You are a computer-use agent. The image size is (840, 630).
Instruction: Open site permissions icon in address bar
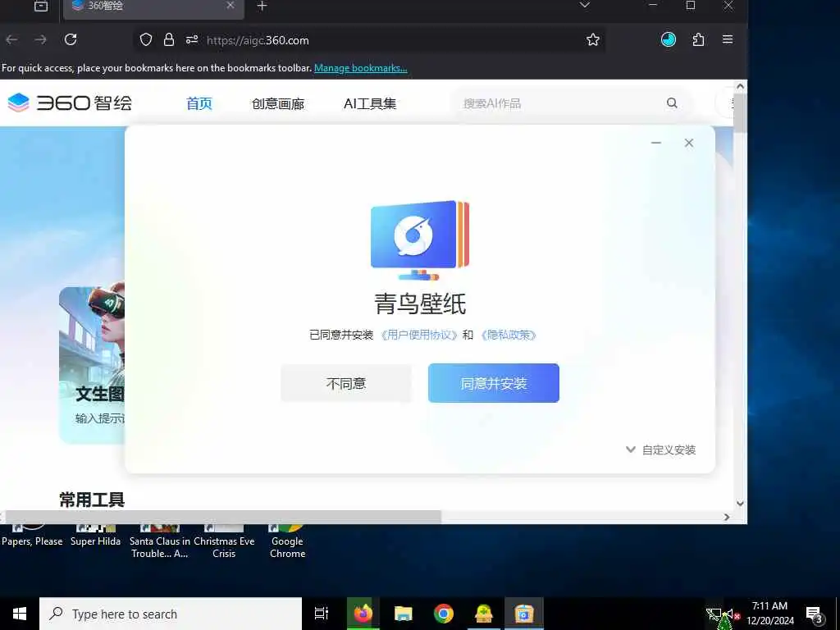pos(192,39)
